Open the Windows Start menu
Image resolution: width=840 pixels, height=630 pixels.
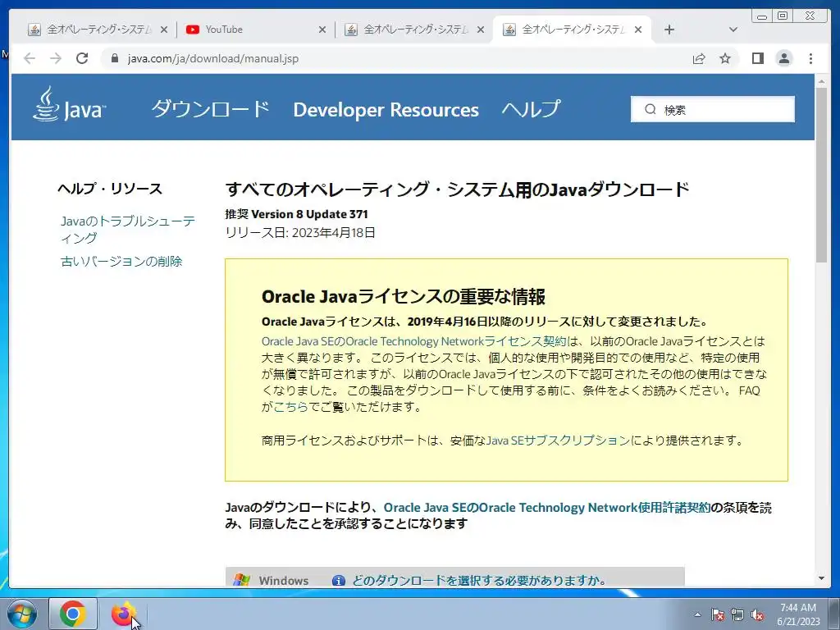pyautogui.click(x=22, y=614)
